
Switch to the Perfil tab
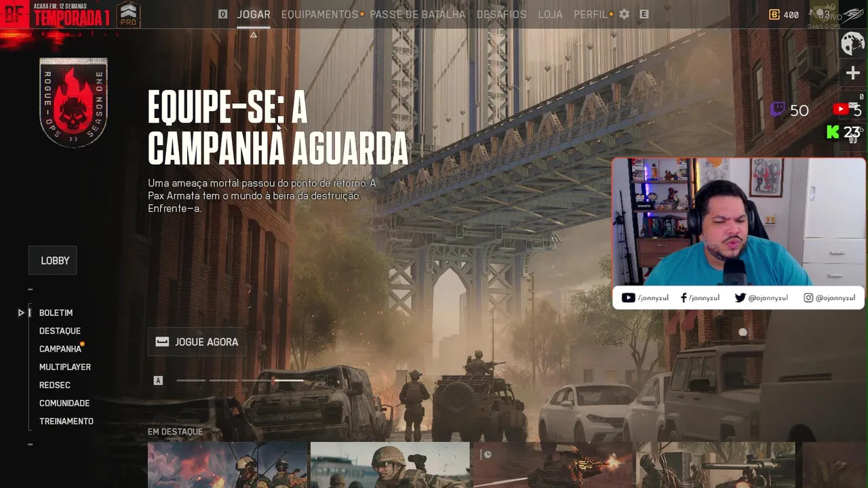click(591, 14)
